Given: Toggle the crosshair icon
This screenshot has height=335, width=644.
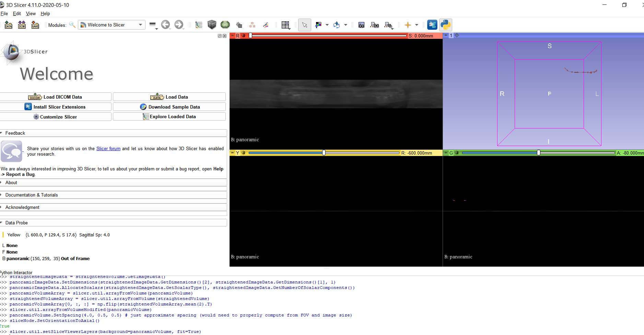Looking at the screenshot, I should click(x=408, y=25).
